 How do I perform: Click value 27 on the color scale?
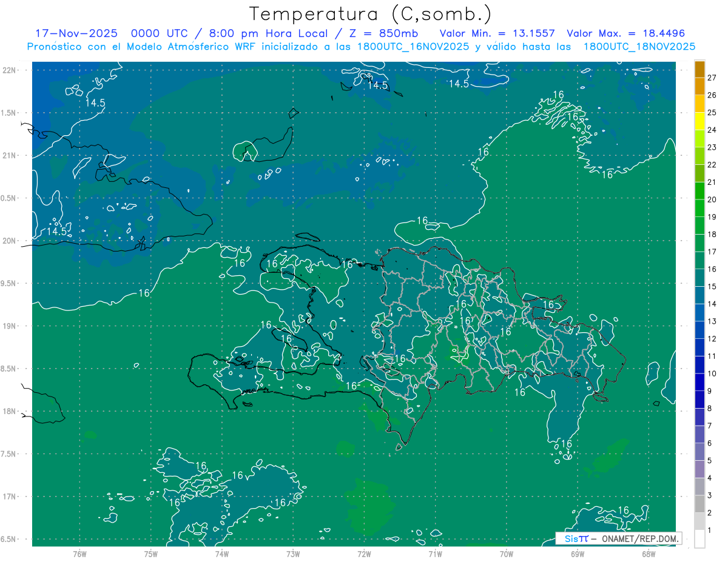[x=712, y=78]
